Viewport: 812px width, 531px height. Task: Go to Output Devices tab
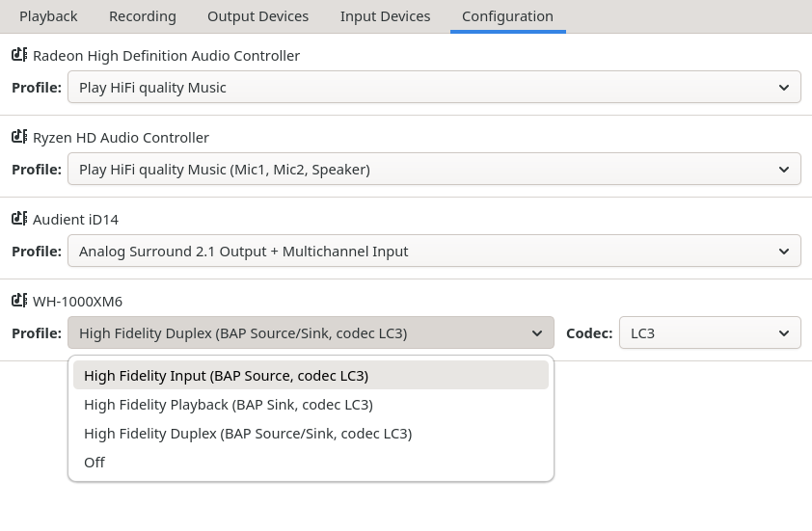tap(257, 16)
